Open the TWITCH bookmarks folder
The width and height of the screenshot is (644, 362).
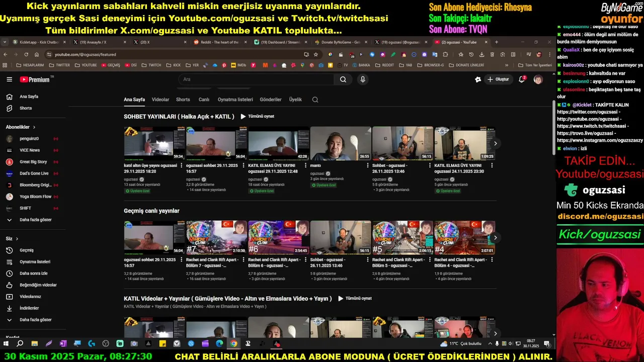[x=151, y=65]
